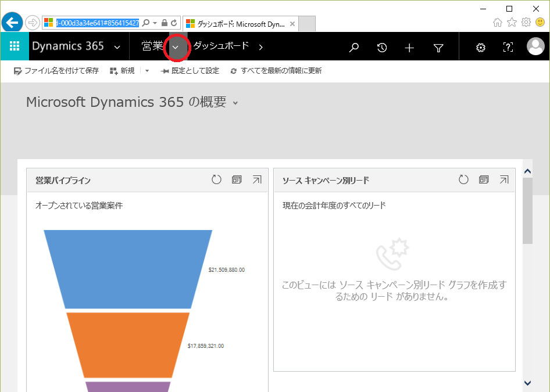550x392 pixels.
Task: Click the browser back button
Action: tap(12, 23)
